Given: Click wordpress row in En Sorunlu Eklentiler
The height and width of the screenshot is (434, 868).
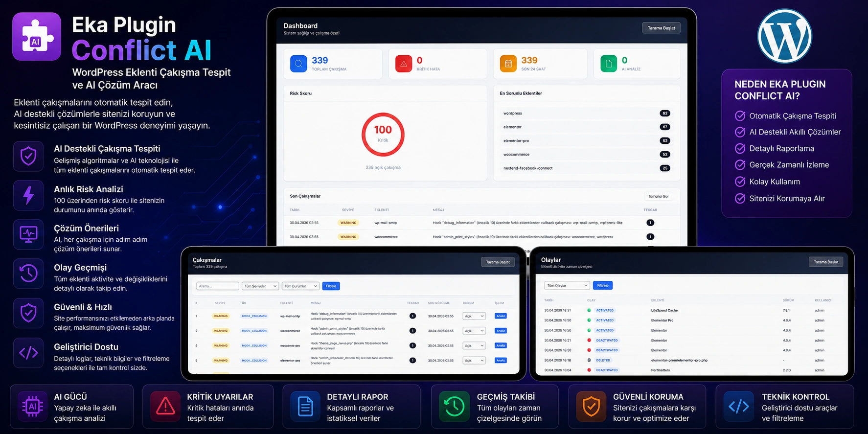Looking at the screenshot, I should click(586, 113).
